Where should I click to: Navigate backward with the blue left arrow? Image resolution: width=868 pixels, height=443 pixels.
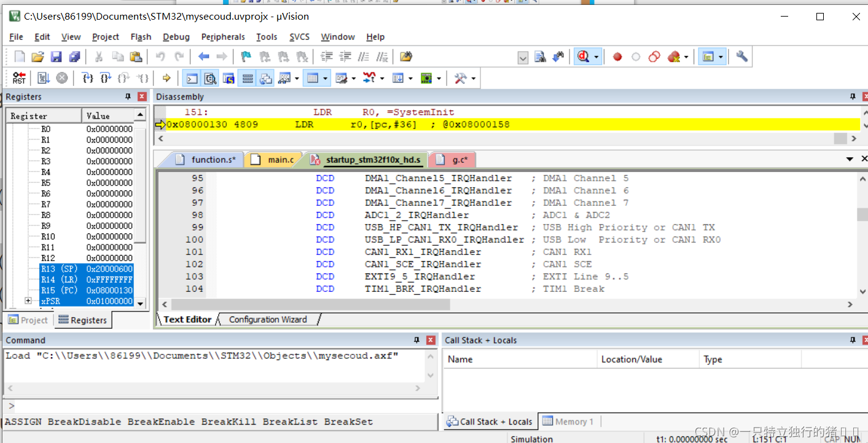tap(204, 57)
